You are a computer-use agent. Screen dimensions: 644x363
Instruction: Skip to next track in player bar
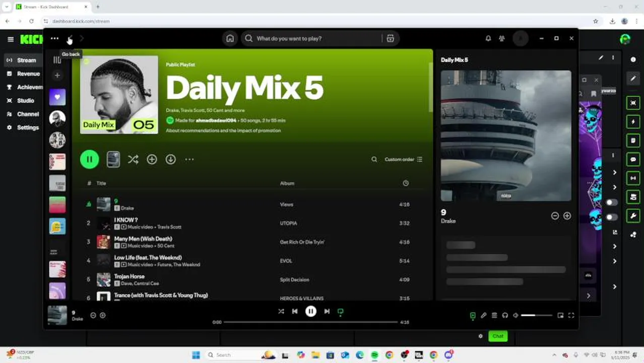[x=327, y=311]
